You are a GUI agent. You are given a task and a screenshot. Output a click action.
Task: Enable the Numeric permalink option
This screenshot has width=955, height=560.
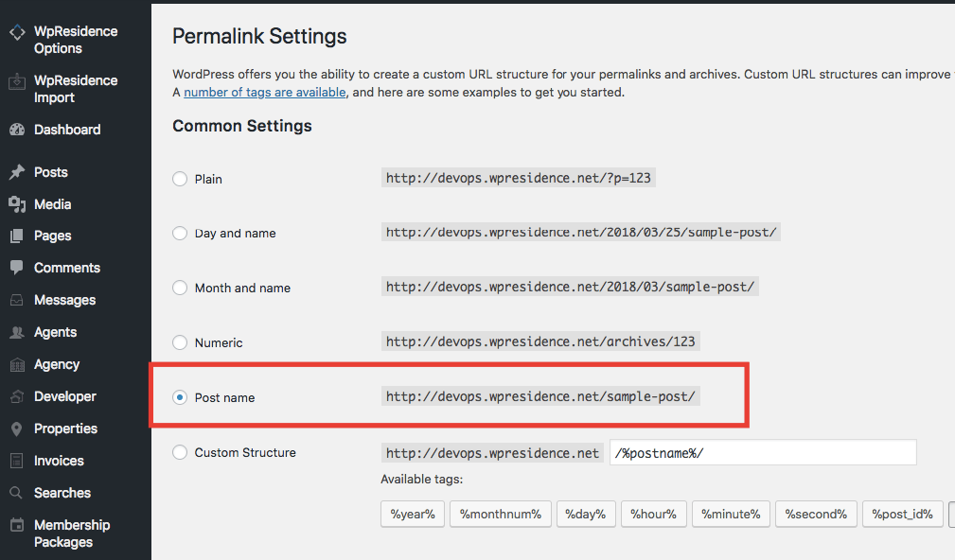point(179,342)
